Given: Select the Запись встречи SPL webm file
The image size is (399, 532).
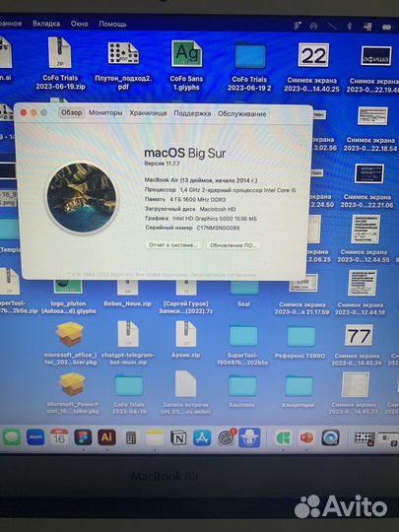Looking at the screenshot, I should coord(185,384).
